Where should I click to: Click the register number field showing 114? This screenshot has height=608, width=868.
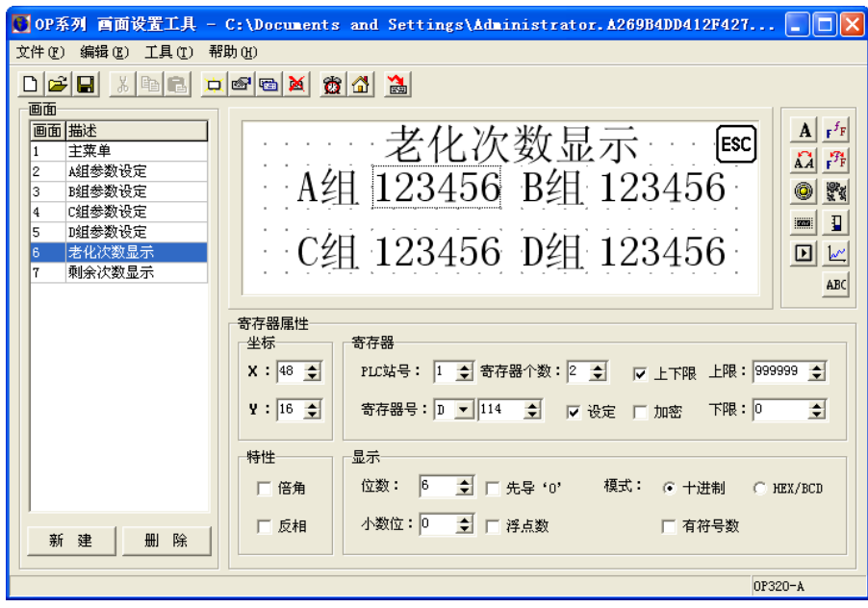pyautogui.click(x=501, y=410)
